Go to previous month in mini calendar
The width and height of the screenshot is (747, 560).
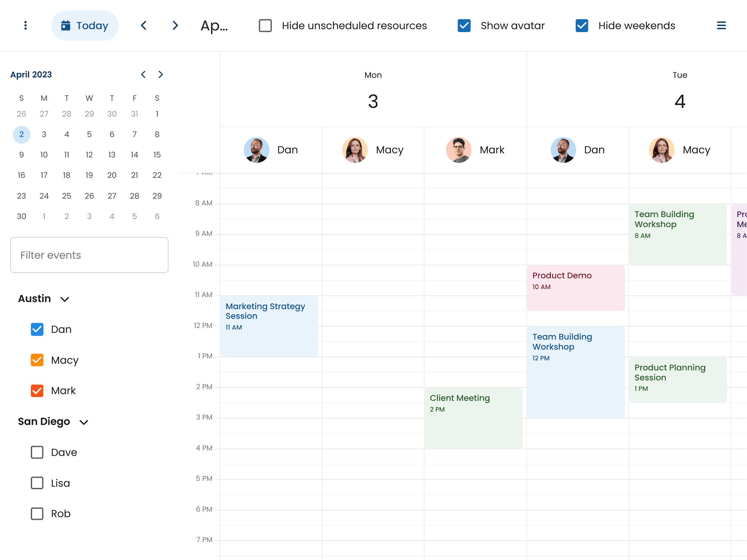(143, 74)
